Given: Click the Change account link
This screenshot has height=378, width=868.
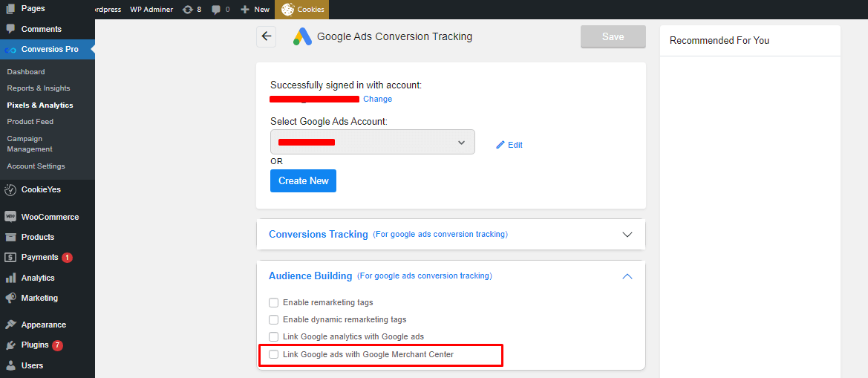Looking at the screenshot, I should click(377, 99).
